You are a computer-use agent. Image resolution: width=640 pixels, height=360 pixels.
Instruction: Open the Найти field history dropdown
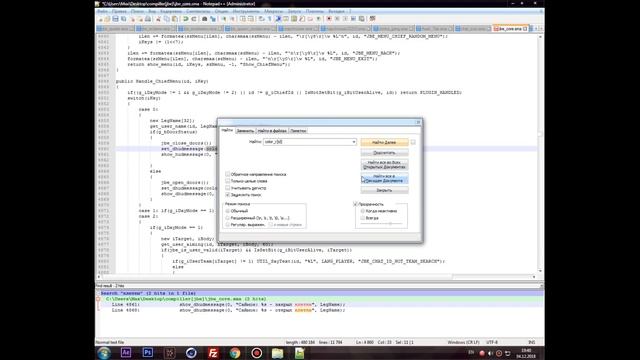[x=353, y=142]
